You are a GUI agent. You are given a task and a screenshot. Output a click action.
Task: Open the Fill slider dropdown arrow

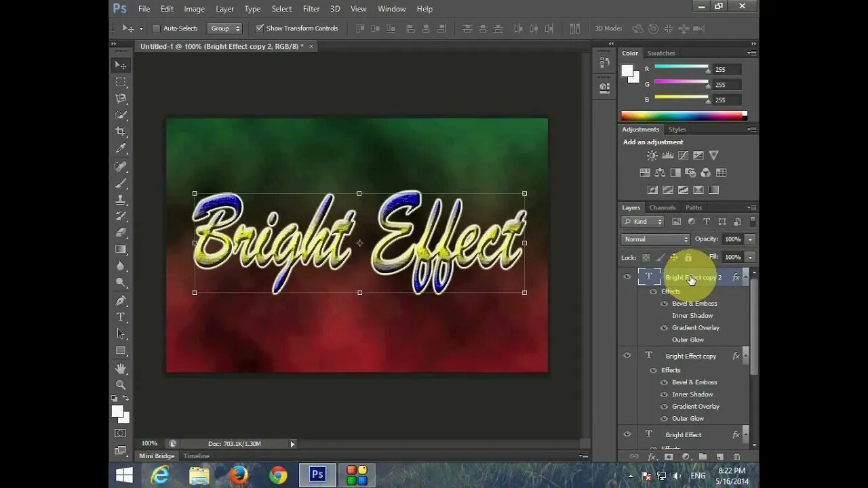pos(750,258)
